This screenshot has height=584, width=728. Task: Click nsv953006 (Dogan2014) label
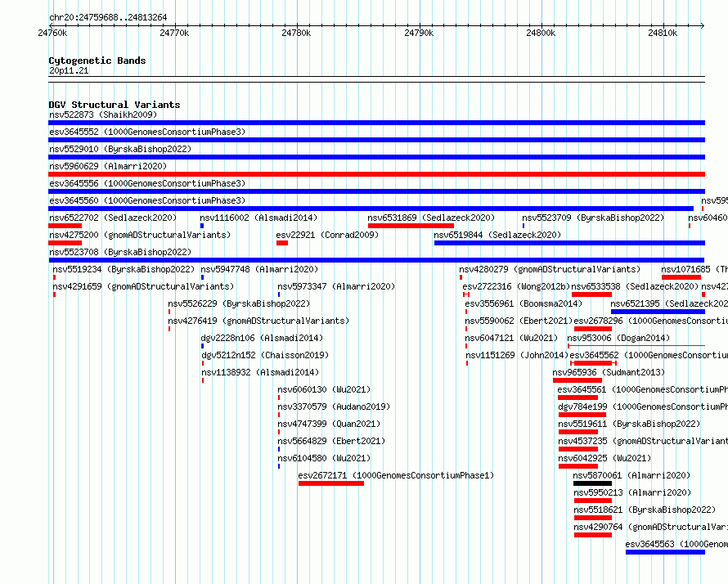pos(618,338)
